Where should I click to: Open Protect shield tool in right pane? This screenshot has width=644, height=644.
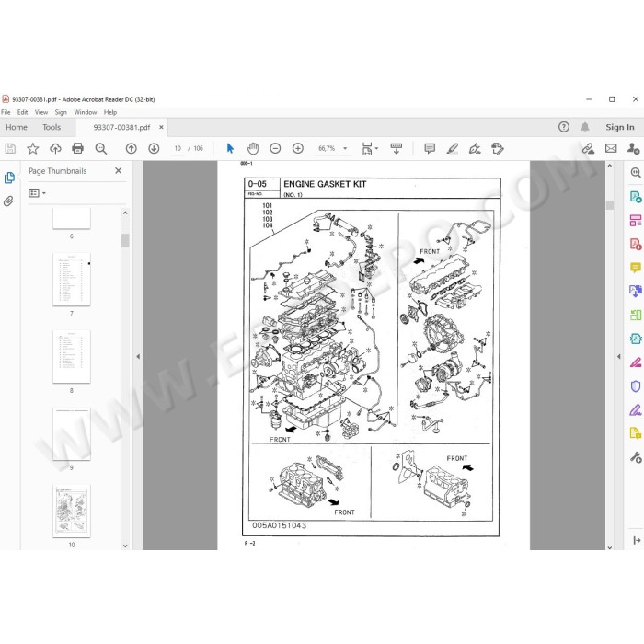(636, 386)
